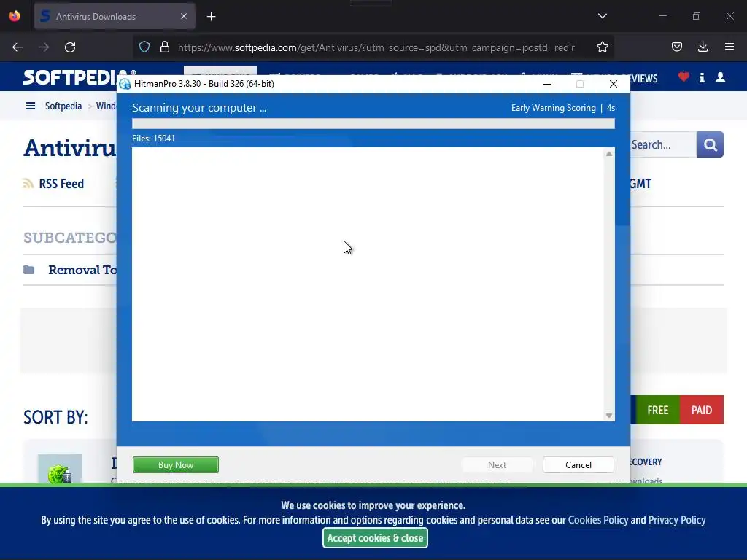Click the Firefox logo icon
The image size is (747, 560).
coord(15,16)
